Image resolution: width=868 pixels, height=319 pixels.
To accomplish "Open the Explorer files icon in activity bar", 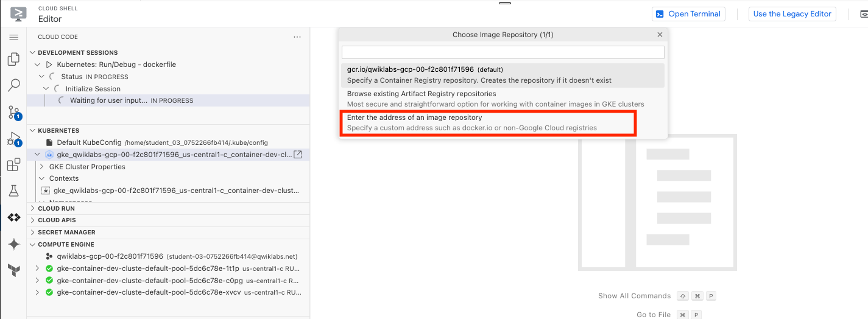I will coord(13,59).
